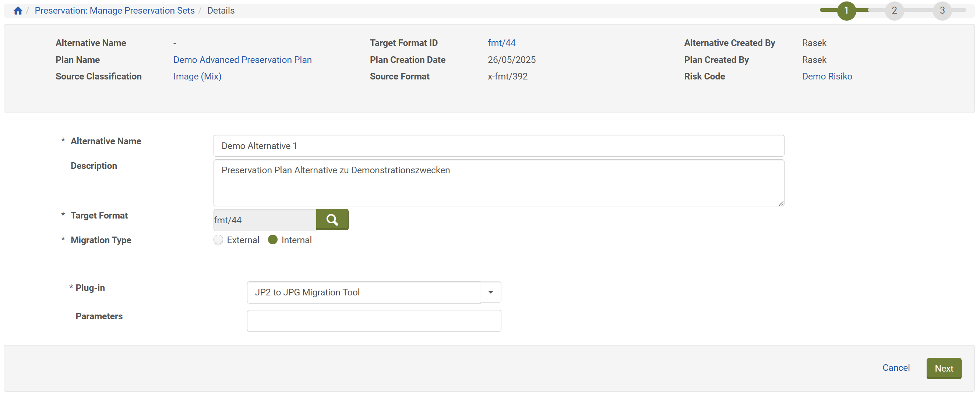Click into the Description text area
The height and width of the screenshot is (401, 980).
[498, 183]
